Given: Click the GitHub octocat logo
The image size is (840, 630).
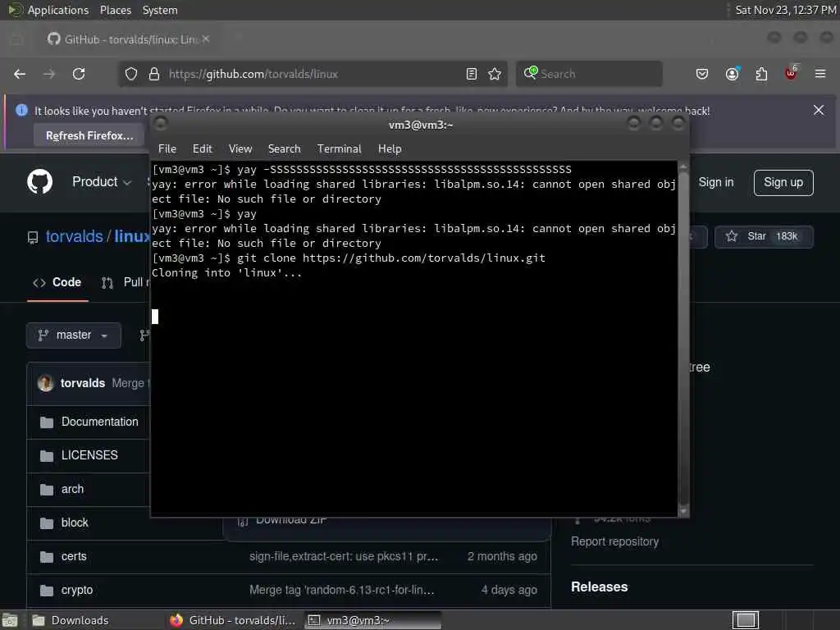Looking at the screenshot, I should (x=40, y=181).
